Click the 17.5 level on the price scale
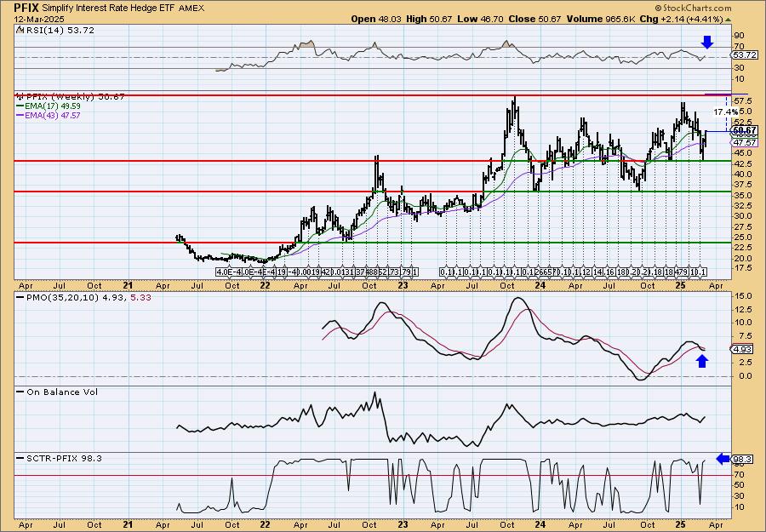Screen dimensions: 766x532 click(742, 268)
